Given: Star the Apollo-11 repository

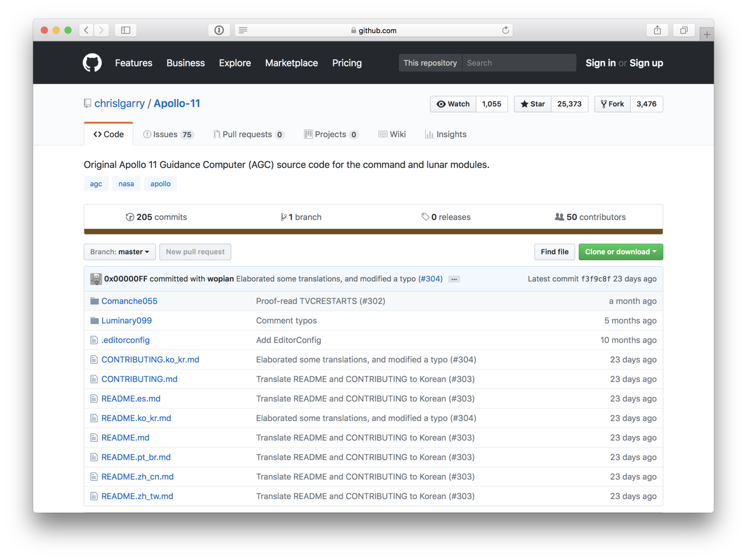Looking at the screenshot, I should pyautogui.click(x=533, y=104).
